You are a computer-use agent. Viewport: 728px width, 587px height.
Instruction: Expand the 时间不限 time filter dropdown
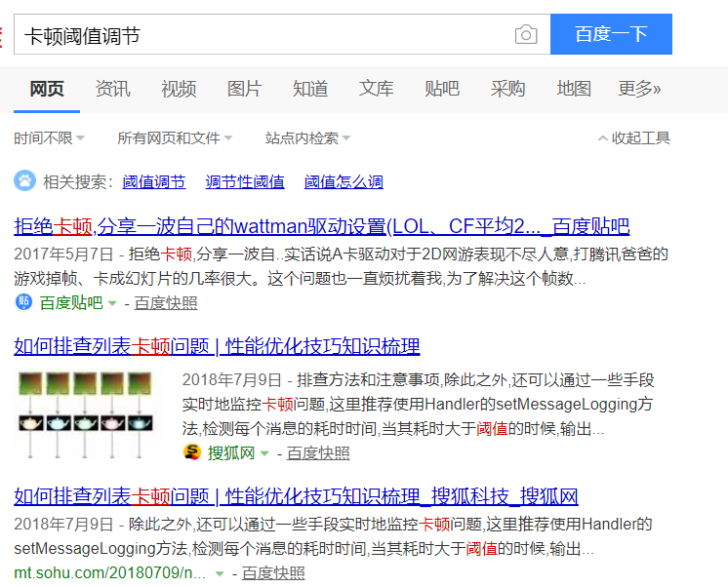(49, 138)
